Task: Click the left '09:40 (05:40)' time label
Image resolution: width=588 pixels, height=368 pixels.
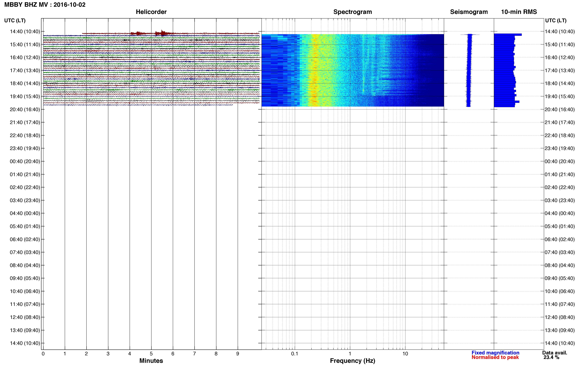Action: [x=25, y=278]
